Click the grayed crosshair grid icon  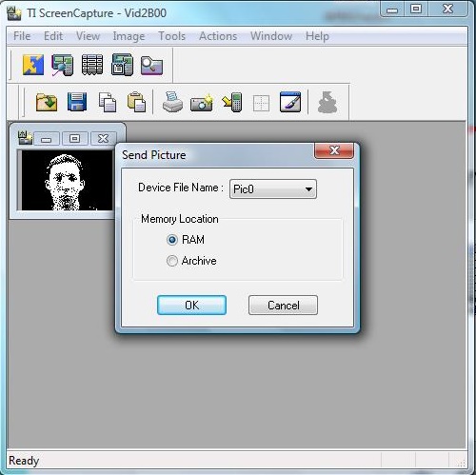[261, 103]
